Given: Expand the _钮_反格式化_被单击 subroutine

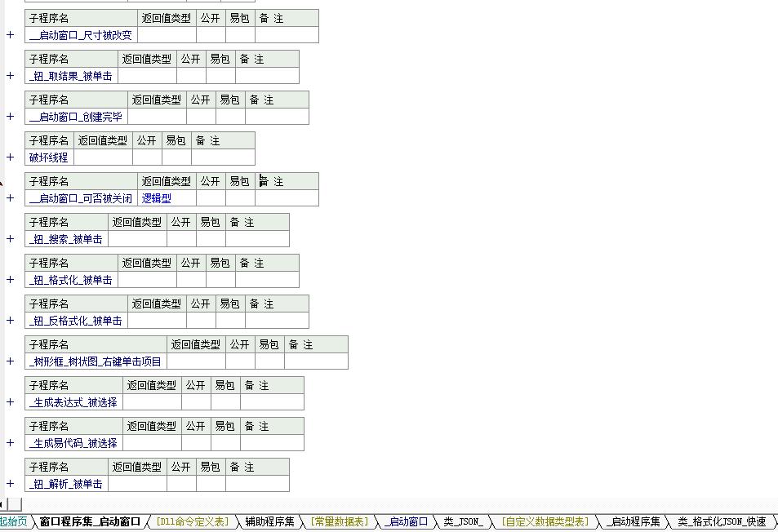Looking at the screenshot, I should click(10, 321).
